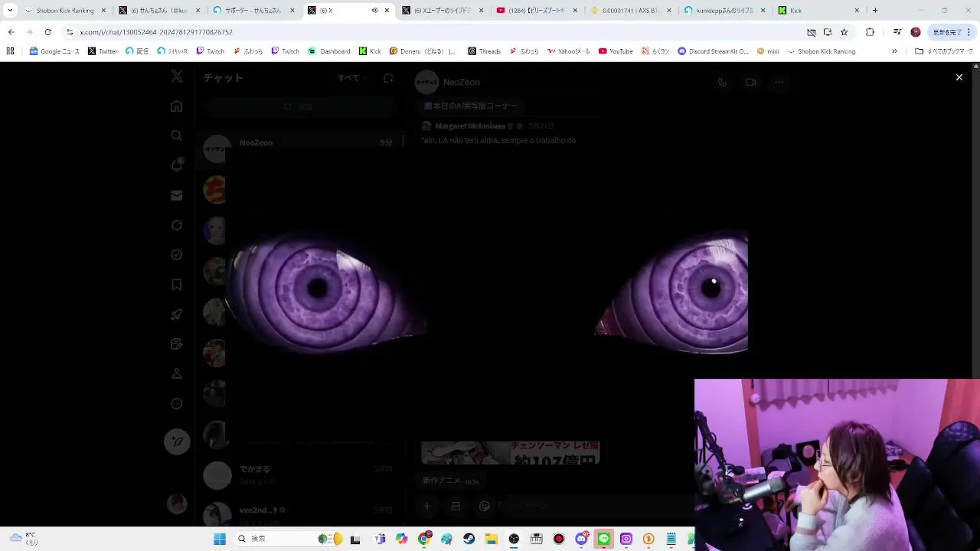
Task: Start video call with NeoZeon
Action: [750, 82]
